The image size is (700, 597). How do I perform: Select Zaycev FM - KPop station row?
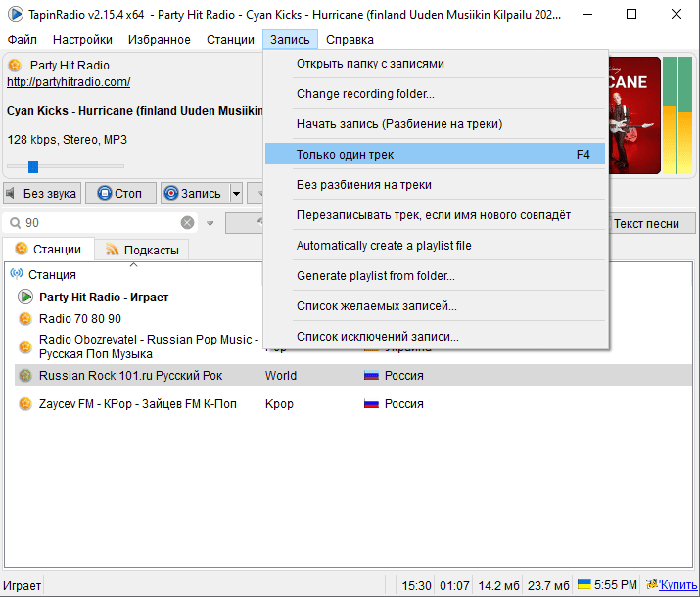(x=352, y=404)
